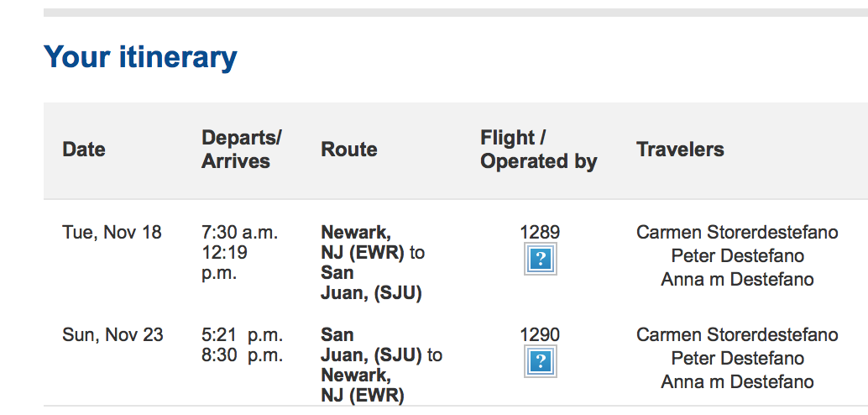Click the 8:30 p.m. arrival time
Image resolution: width=868 pixels, height=415 pixels.
[x=243, y=355]
